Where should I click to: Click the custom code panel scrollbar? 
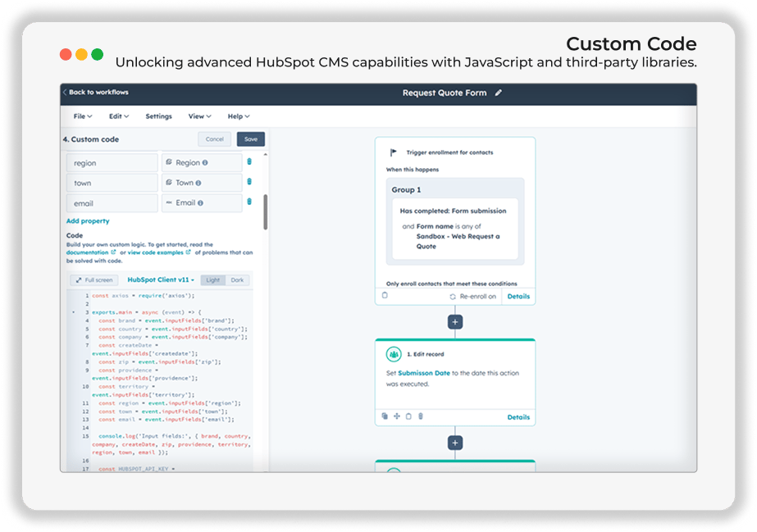(265, 212)
